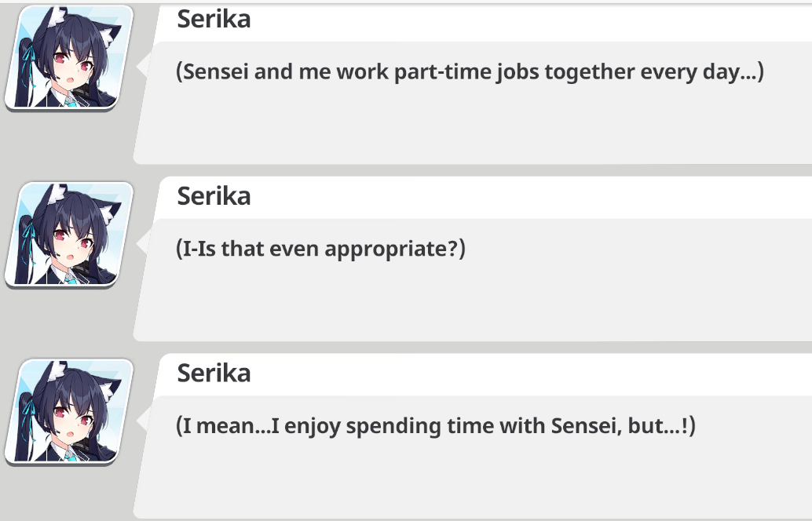Click the text "(I-Is that even appropriate?)"
Viewport: 812px width, 521px height.
tap(320, 250)
